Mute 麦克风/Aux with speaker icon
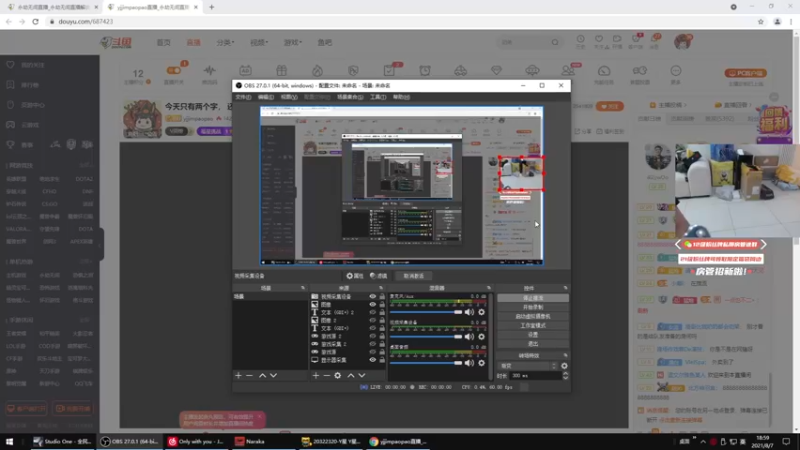Image resolution: width=800 pixels, height=450 pixels. (x=469, y=312)
